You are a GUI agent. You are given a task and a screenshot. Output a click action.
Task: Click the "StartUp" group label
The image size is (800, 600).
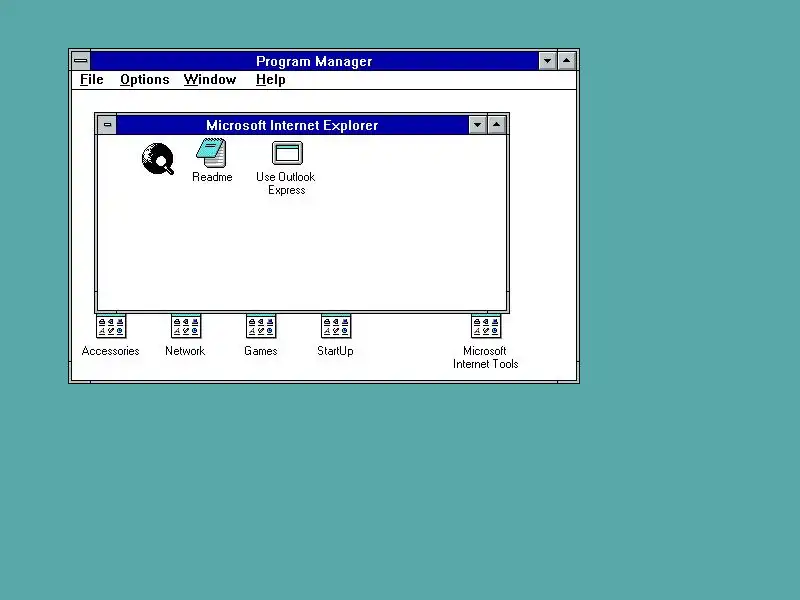(x=335, y=351)
